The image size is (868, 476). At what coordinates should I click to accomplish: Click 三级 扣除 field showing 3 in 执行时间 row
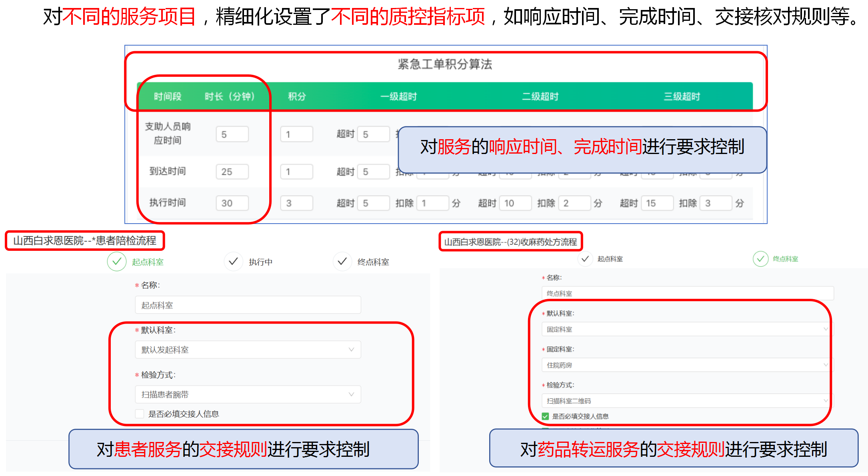tap(716, 203)
